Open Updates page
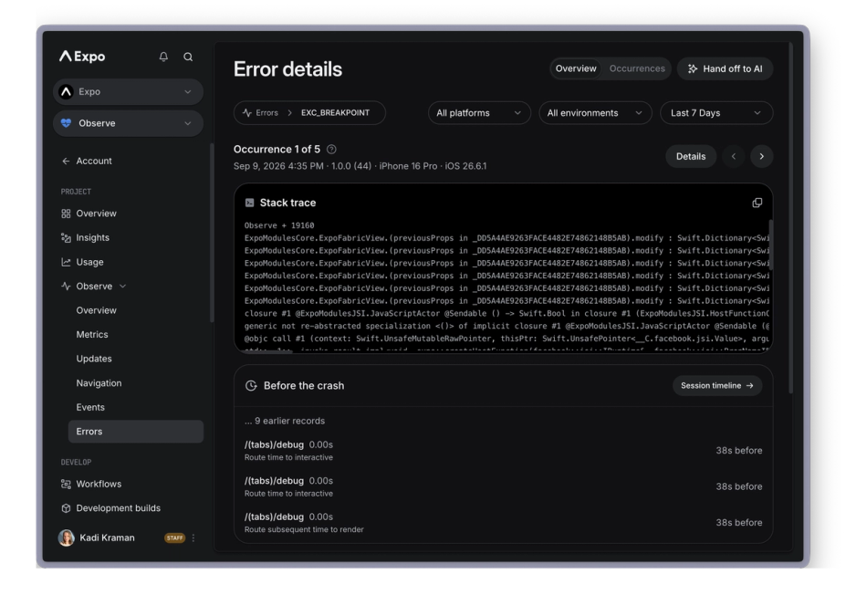This screenshot has height=616, width=846. 94,359
